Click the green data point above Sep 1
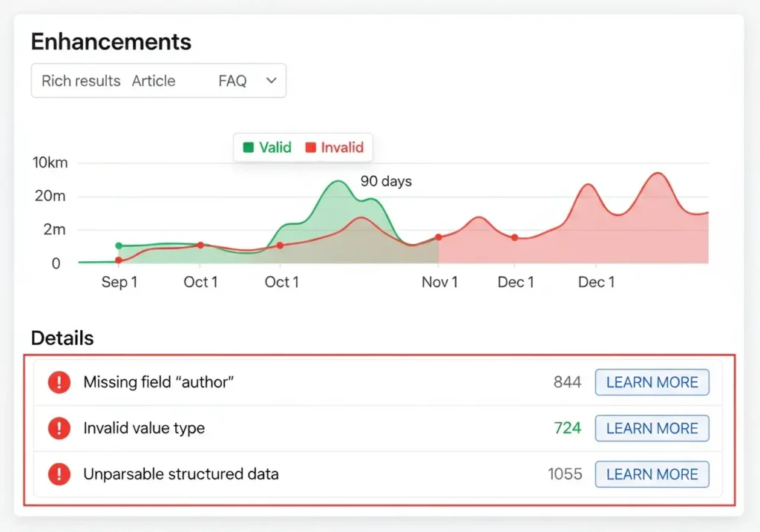Image resolution: width=760 pixels, height=532 pixels. pyautogui.click(x=119, y=246)
